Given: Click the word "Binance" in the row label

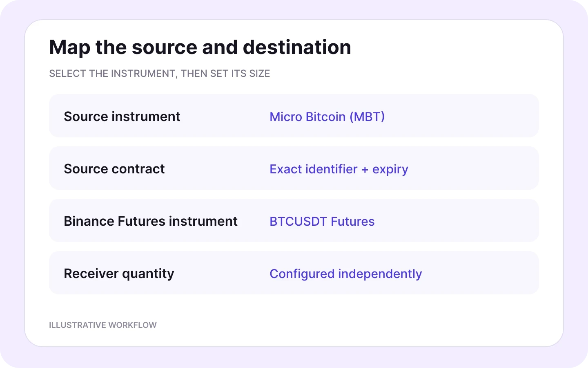Looking at the screenshot, I should point(89,221).
